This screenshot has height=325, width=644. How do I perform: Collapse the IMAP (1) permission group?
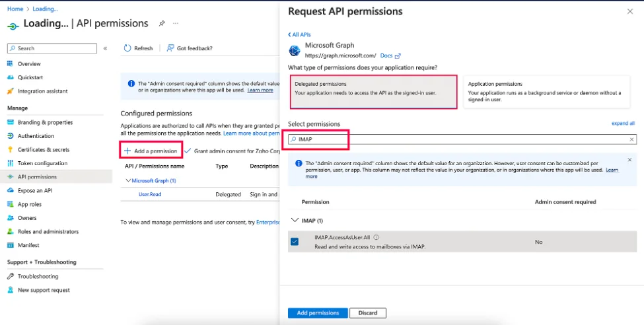pos(294,221)
